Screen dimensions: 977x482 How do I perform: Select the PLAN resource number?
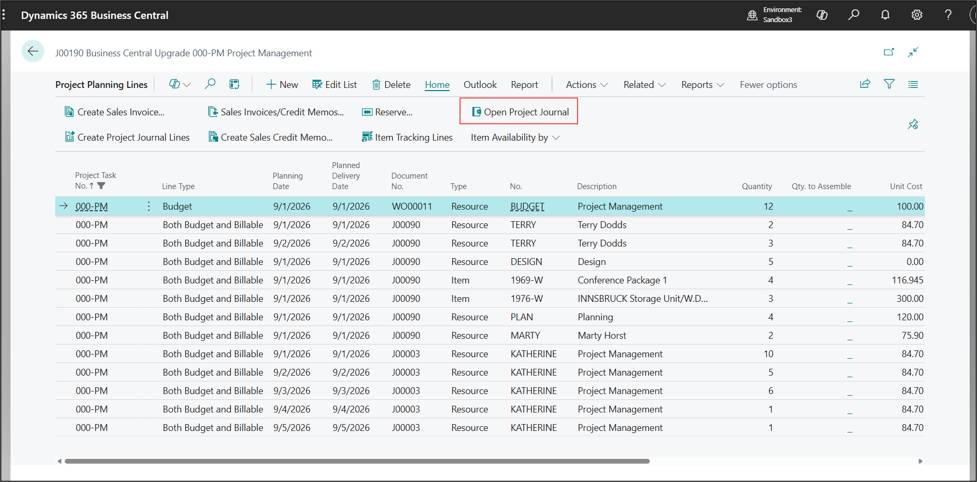[522, 317]
